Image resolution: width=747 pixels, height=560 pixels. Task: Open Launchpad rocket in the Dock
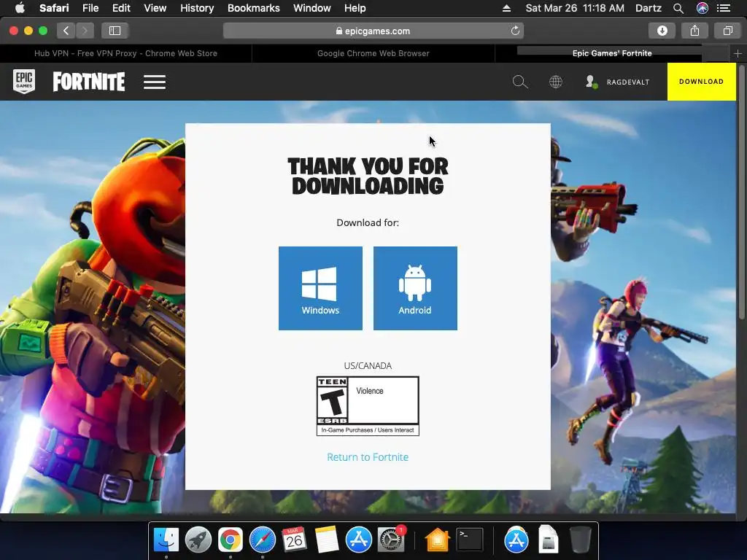[x=198, y=540]
